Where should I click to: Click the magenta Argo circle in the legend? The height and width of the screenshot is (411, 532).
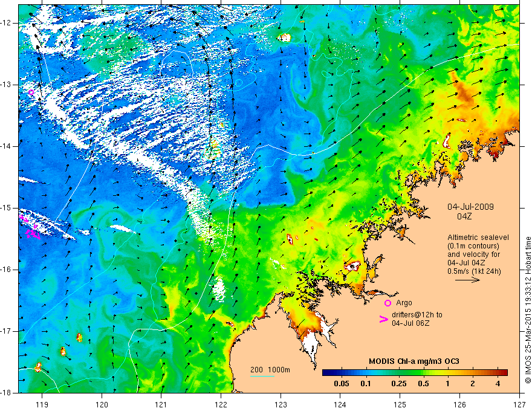tap(388, 303)
